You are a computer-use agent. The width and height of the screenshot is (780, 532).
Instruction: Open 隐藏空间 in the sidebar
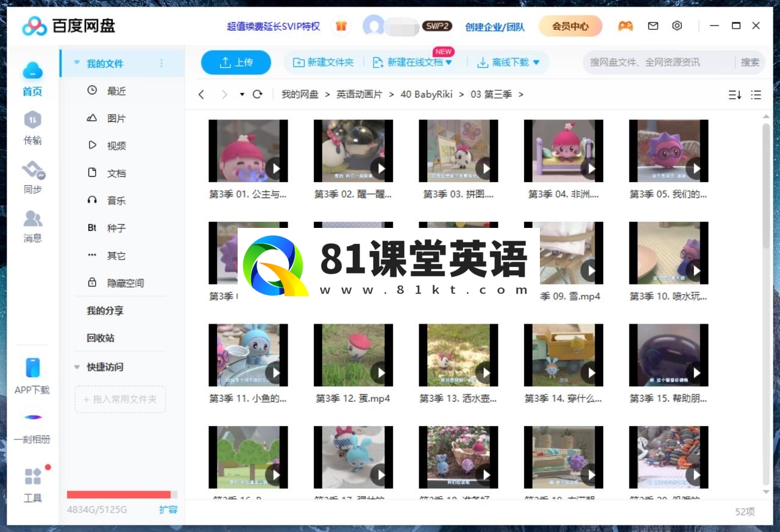pos(126,283)
